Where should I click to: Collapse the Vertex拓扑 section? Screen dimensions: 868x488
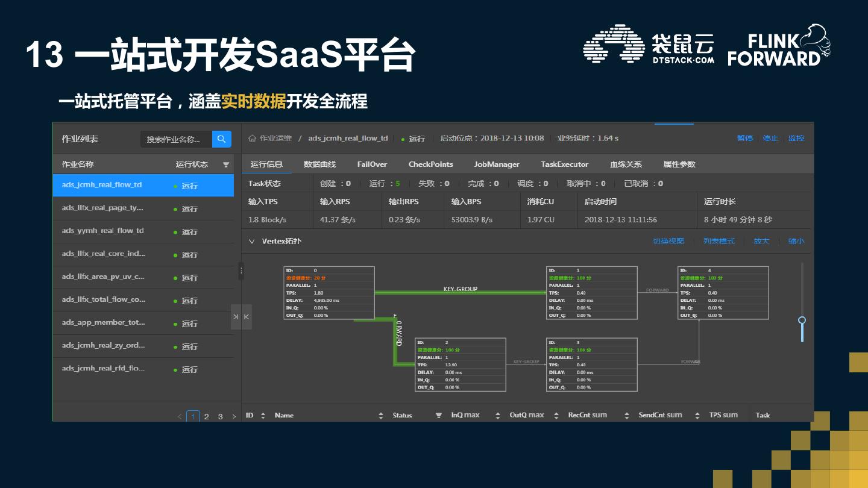point(251,241)
